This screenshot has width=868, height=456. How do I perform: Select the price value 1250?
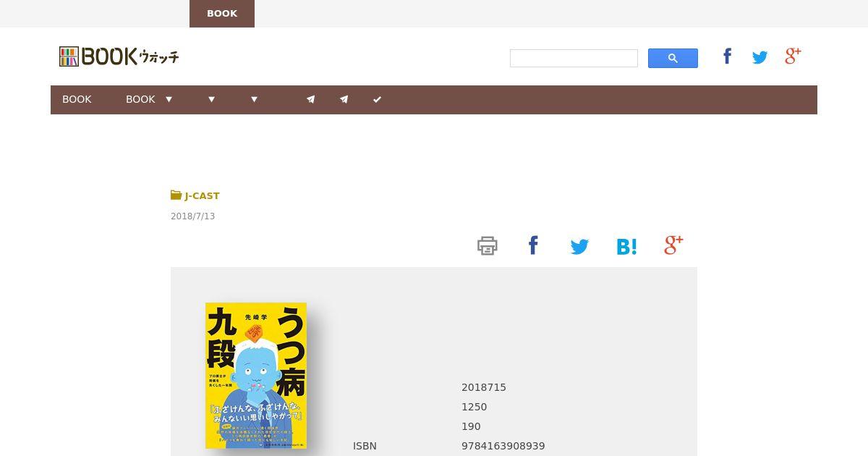pyautogui.click(x=475, y=407)
